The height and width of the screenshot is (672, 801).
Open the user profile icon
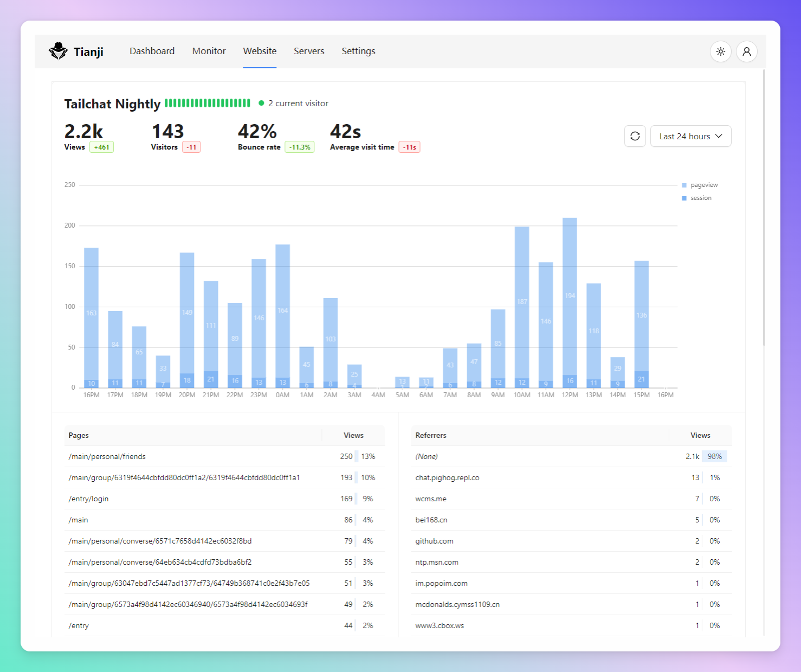click(747, 51)
